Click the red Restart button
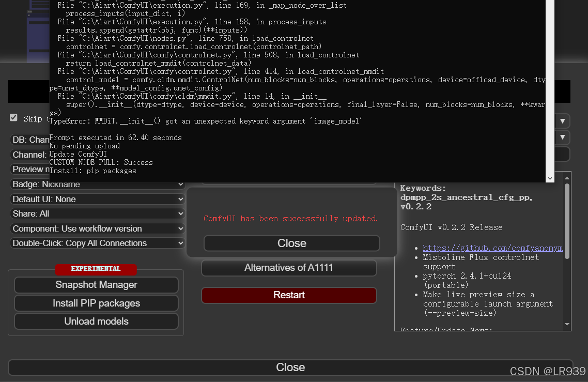Image resolution: width=588 pixels, height=382 pixels. (x=289, y=295)
